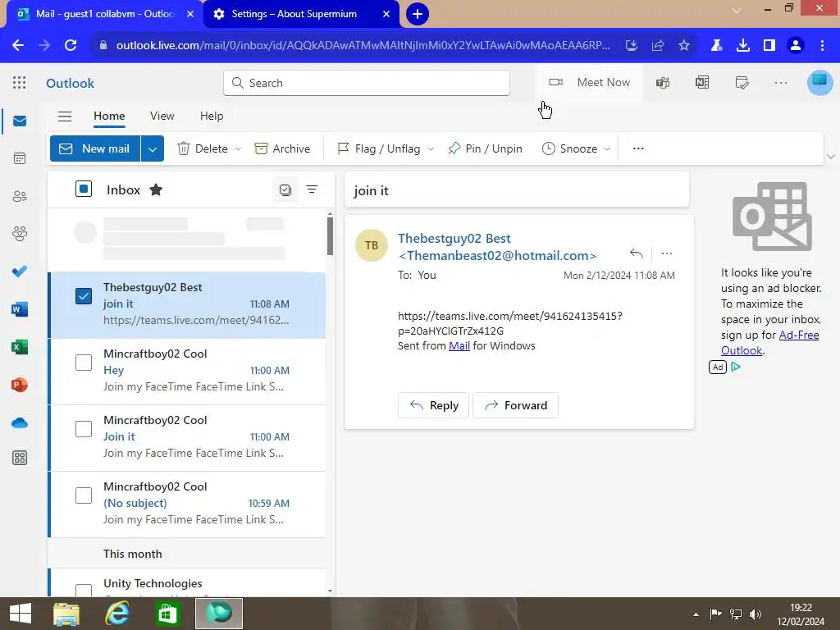
Task: Click the browser address bar URL
Action: 363,46
